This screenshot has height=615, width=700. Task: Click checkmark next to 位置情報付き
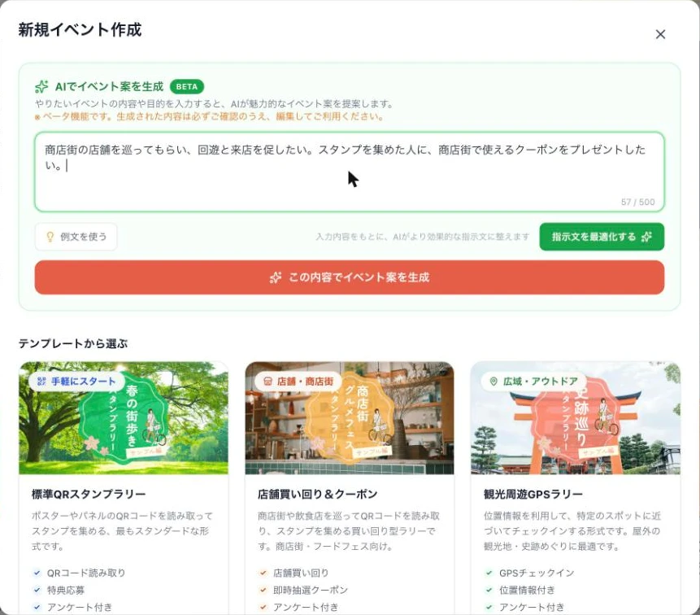pos(489,590)
